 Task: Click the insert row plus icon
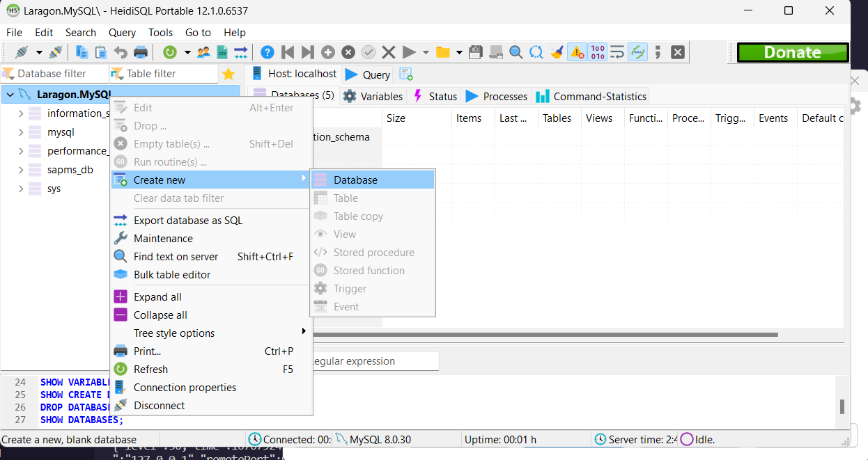(x=327, y=52)
